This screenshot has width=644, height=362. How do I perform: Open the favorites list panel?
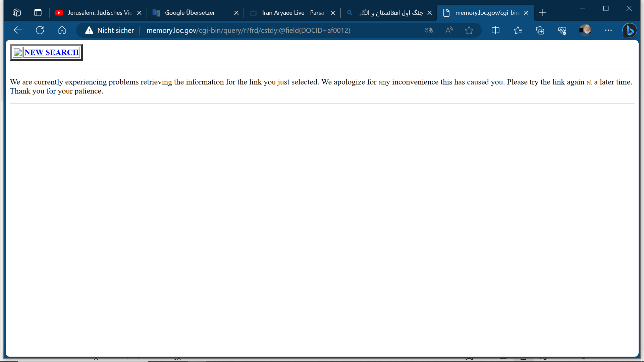[518, 31]
